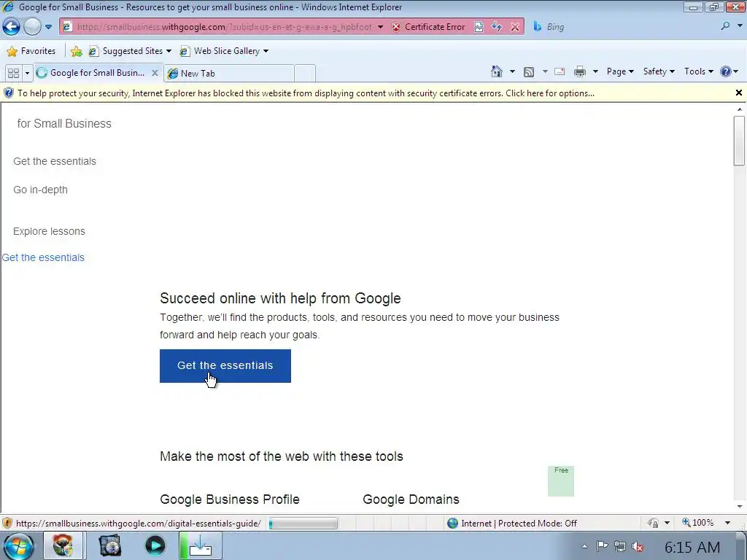This screenshot has width=747, height=560.
Task: Open the Web Slice Gallery dropdown
Action: point(224,51)
